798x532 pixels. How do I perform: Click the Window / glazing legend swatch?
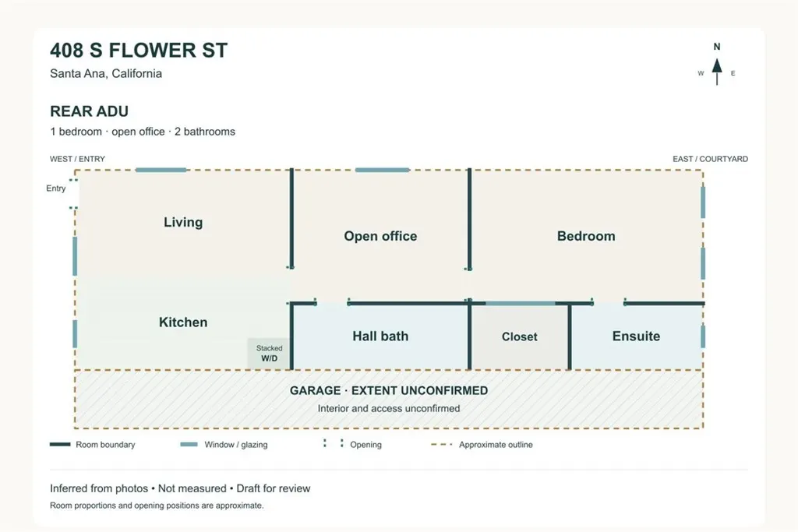click(189, 445)
